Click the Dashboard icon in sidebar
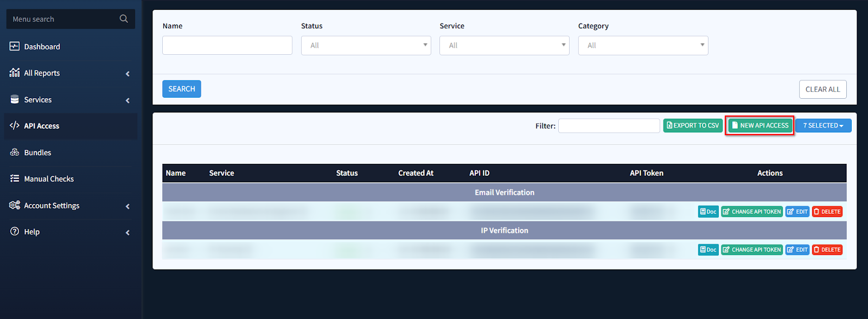868x319 pixels. [x=15, y=47]
